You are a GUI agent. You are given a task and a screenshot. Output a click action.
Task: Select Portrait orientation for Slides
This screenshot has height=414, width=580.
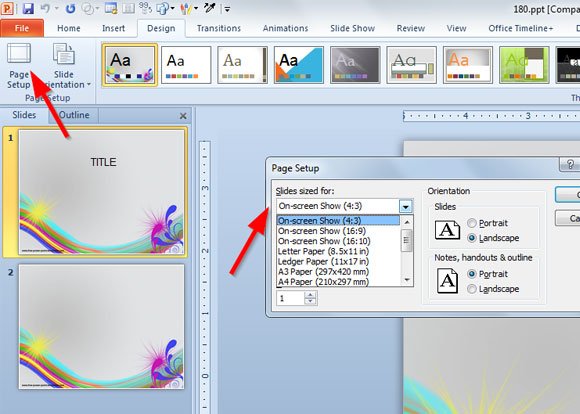point(472,223)
